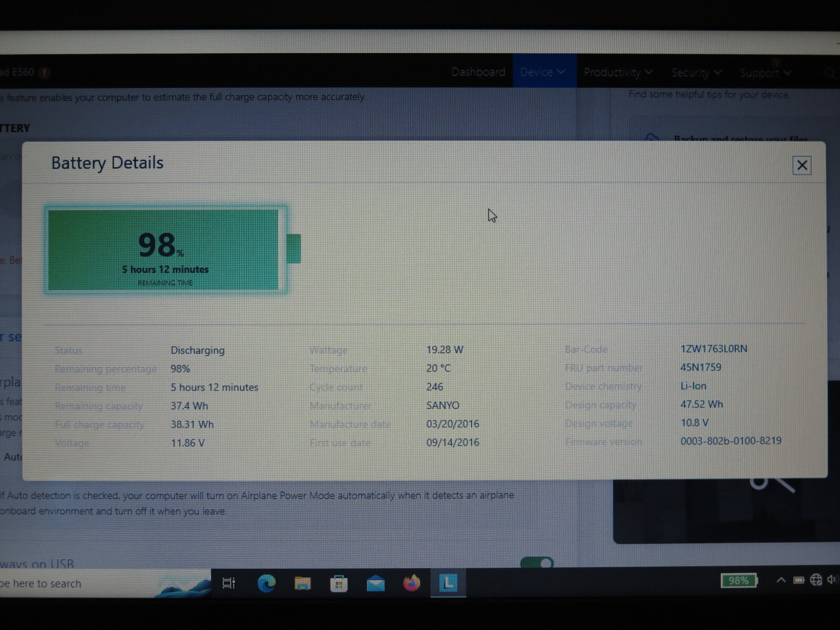Click the voltage value "11.86 V"
The image size is (840, 630).
187,443
